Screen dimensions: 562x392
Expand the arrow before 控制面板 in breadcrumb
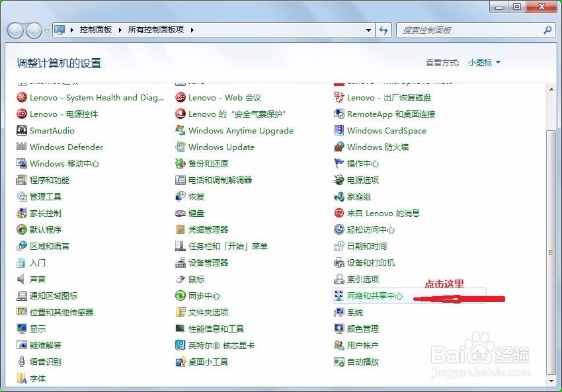point(71,30)
